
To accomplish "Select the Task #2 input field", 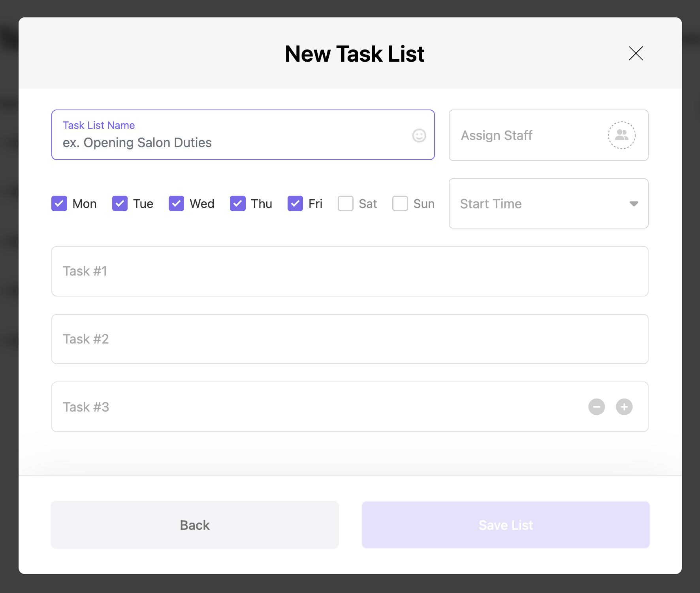I will [x=350, y=339].
